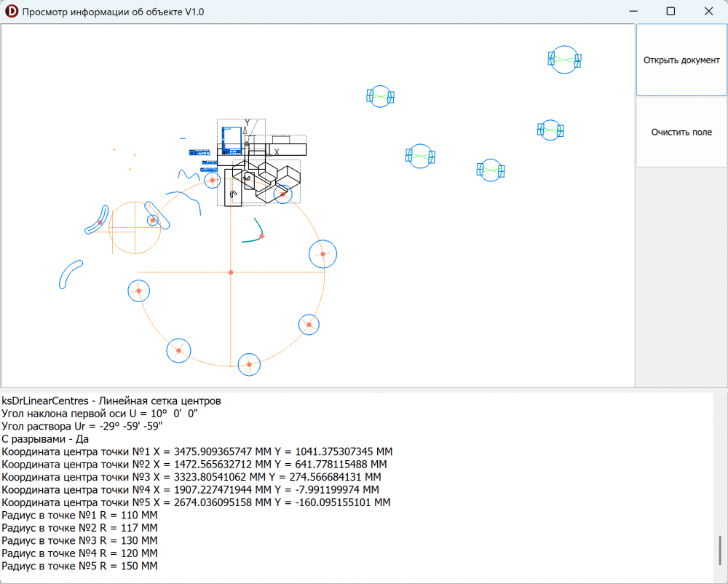Select the topmost-right blue circle marker

(x=564, y=60)
